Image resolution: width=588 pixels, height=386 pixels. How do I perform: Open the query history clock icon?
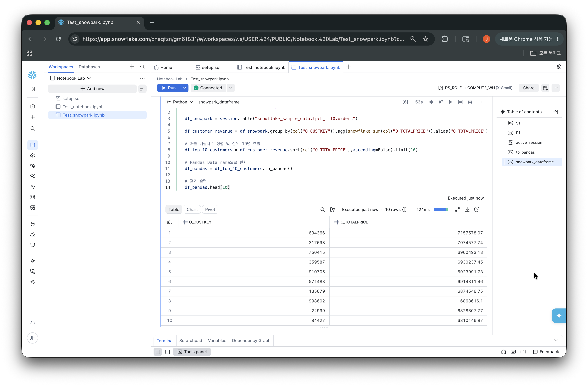[x=477, y=210]
